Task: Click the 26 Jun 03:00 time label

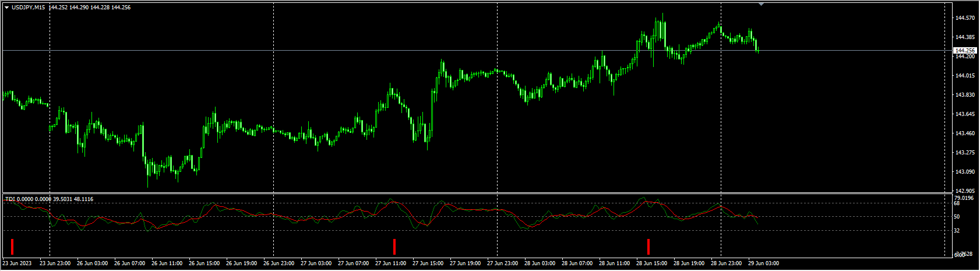Action: pos(92,263)
